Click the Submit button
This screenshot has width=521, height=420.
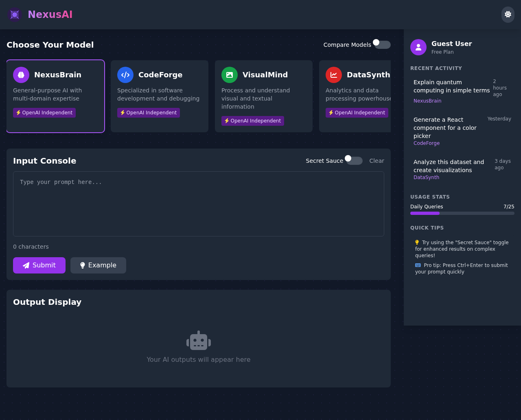point(39,265)
